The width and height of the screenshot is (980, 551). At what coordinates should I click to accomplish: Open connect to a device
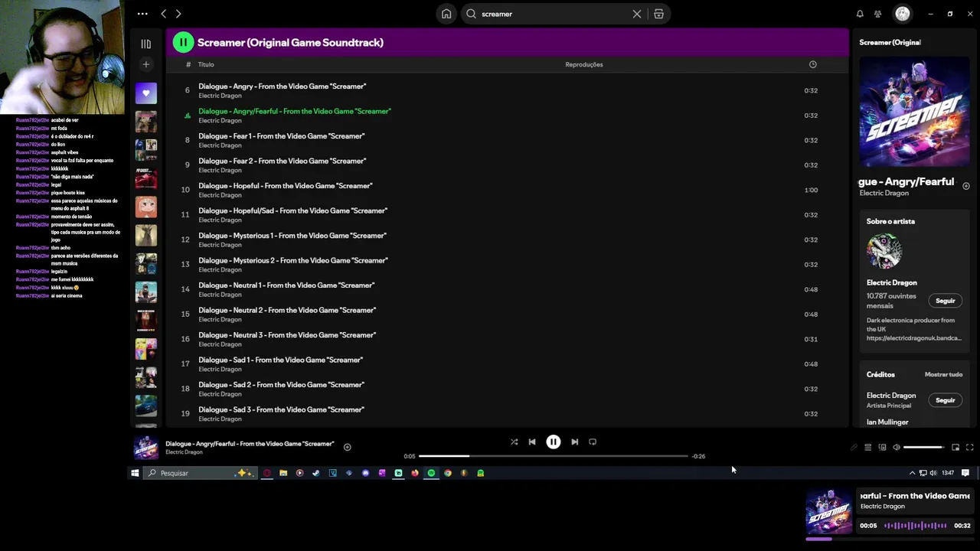tap(882, 447)
